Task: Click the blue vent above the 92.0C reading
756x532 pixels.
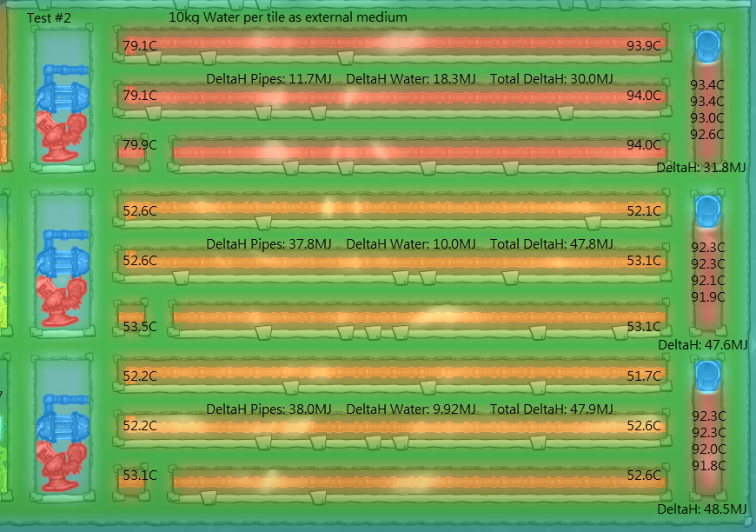Action: click(x=708, y=376)
